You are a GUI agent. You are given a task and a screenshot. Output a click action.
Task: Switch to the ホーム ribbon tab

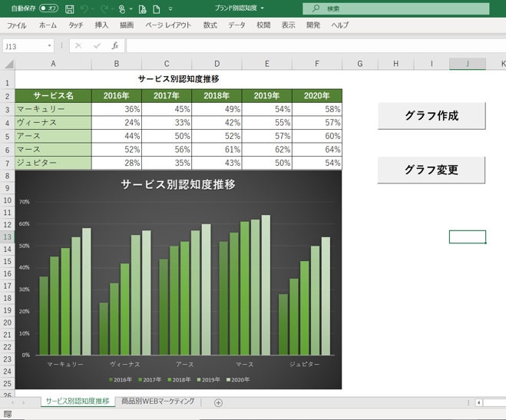pyautogui.click(x=48, y=25)
